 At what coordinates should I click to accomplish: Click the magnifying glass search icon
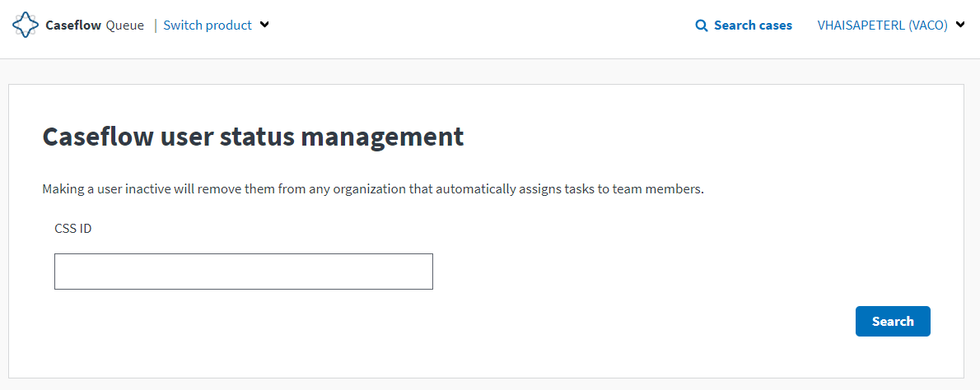702,26
